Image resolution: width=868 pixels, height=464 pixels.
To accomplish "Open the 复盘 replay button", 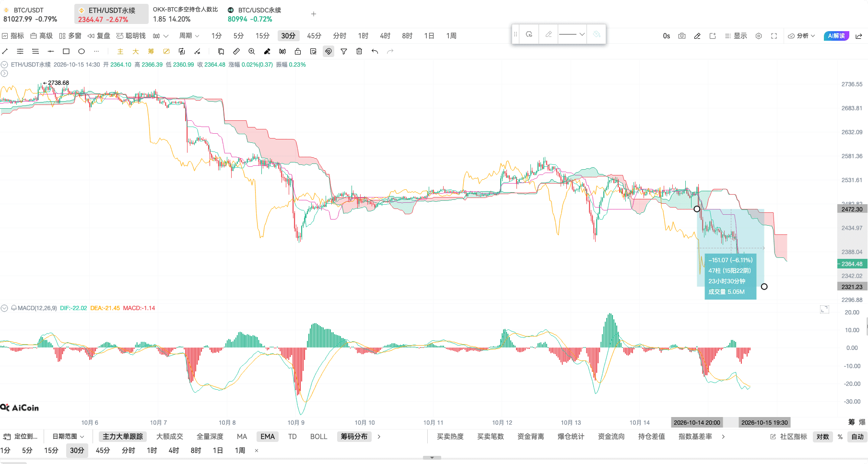I will [99, 36].
